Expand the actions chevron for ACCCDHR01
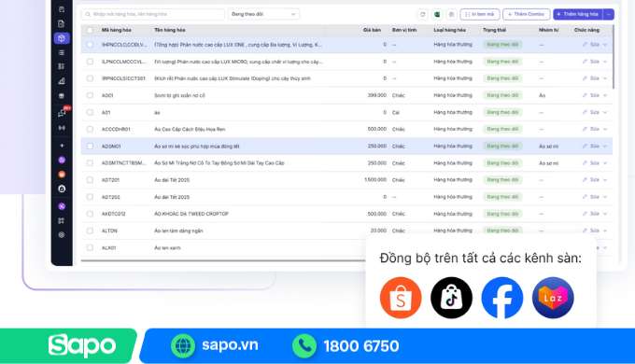635x364 pixels. tap(605, 129)
